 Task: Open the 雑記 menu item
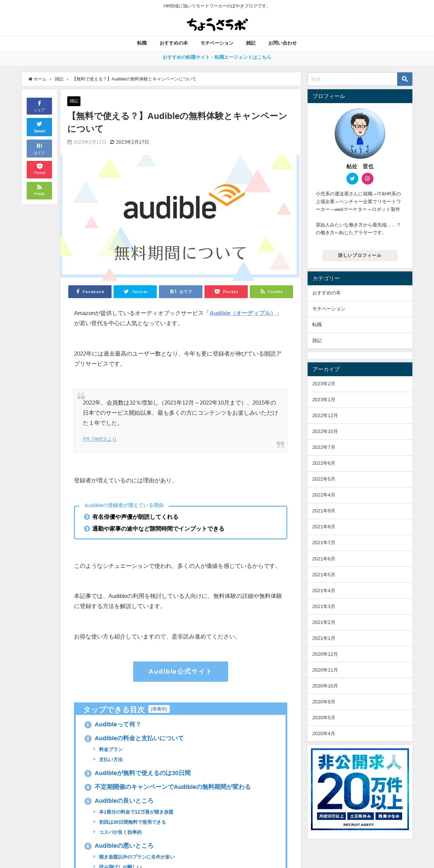coord(251,43)
